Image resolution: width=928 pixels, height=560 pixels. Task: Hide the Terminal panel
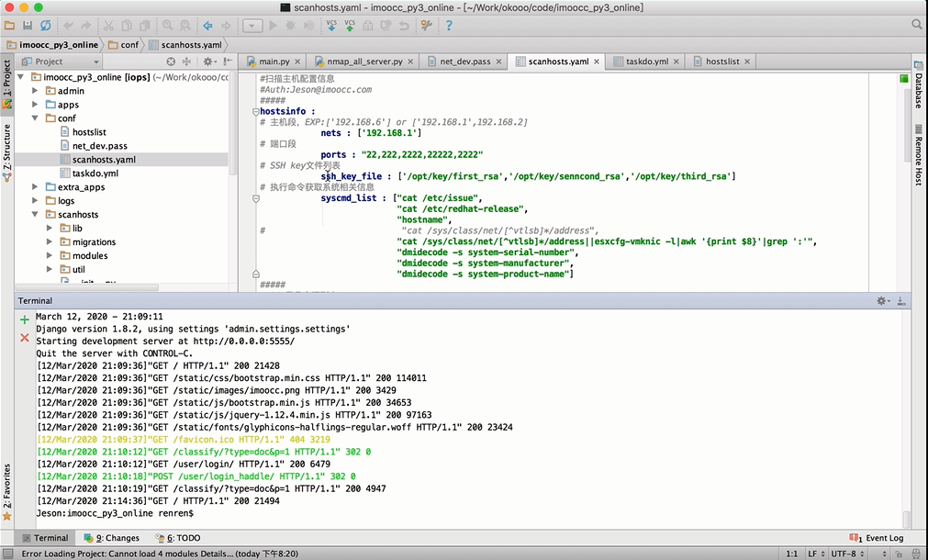[900, 301]
